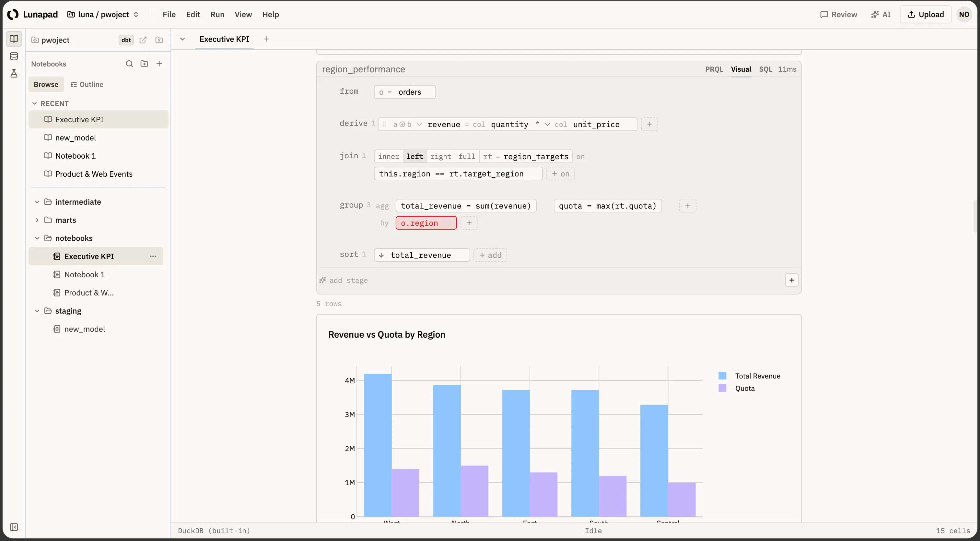Click the dbt badge next to pwoject
The height and width of the screenshot is (541, 980).
126,40
